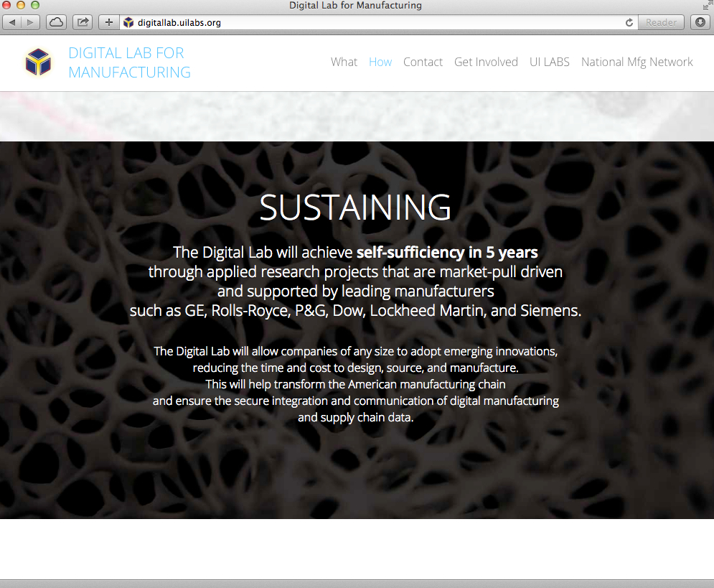Reload the page with the refresh icon
The image size is (714, 588).
coord(629,22)
